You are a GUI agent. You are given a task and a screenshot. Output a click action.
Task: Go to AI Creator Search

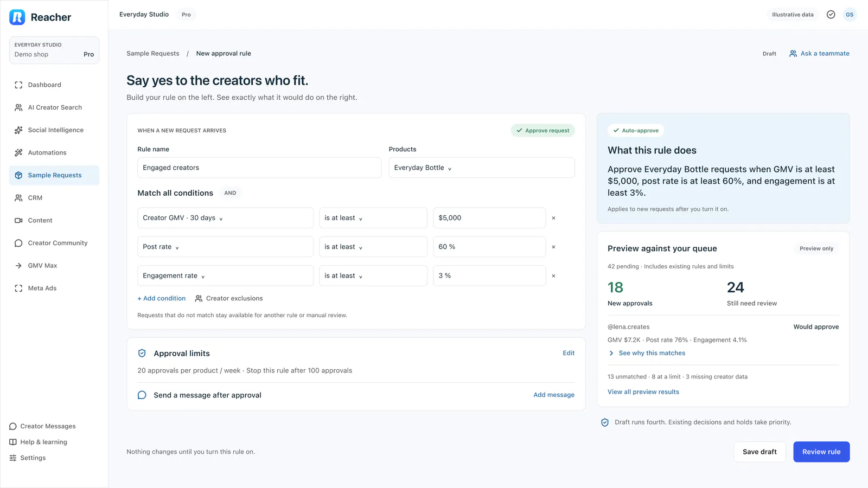click(x=54, y=107)
